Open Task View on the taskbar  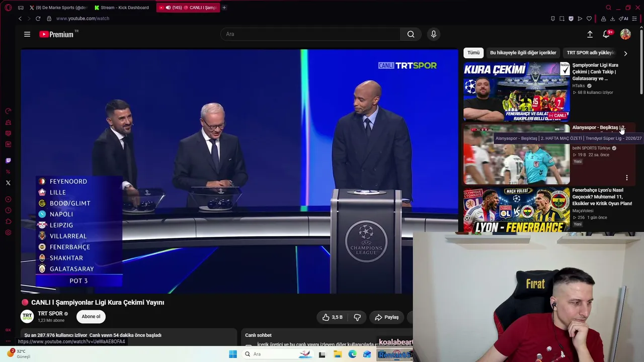click(x=322, y=354)
